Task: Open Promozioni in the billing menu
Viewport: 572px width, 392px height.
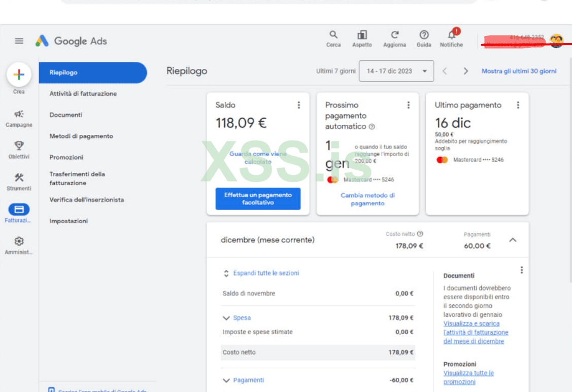Action: (66, 157)
